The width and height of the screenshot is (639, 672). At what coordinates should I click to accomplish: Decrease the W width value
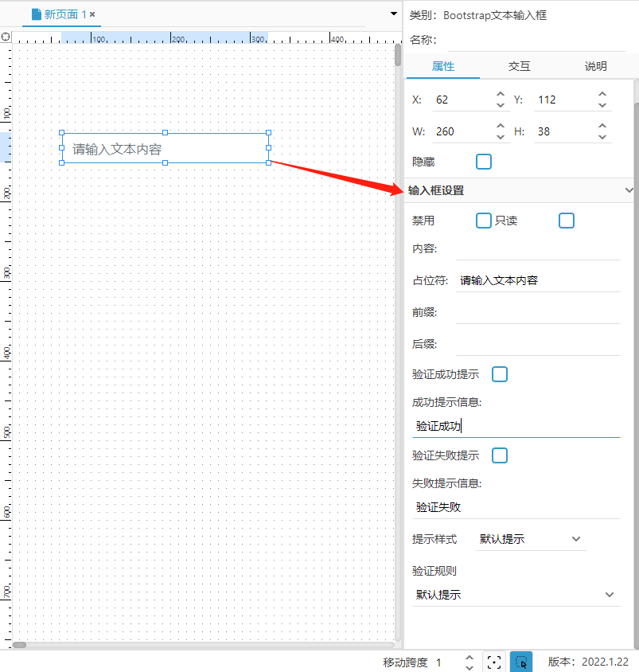[x=501, y=137]
